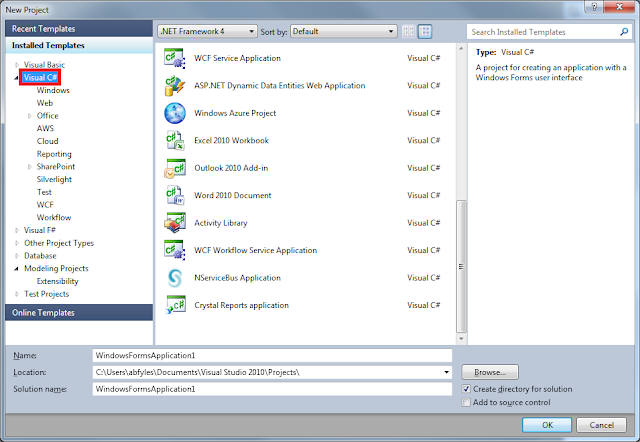The width and height of the screenshot is (640, 442).
Task: Click the Visual C# highlighted tree item
Action: pyautogui.click(x=40, y=78)
